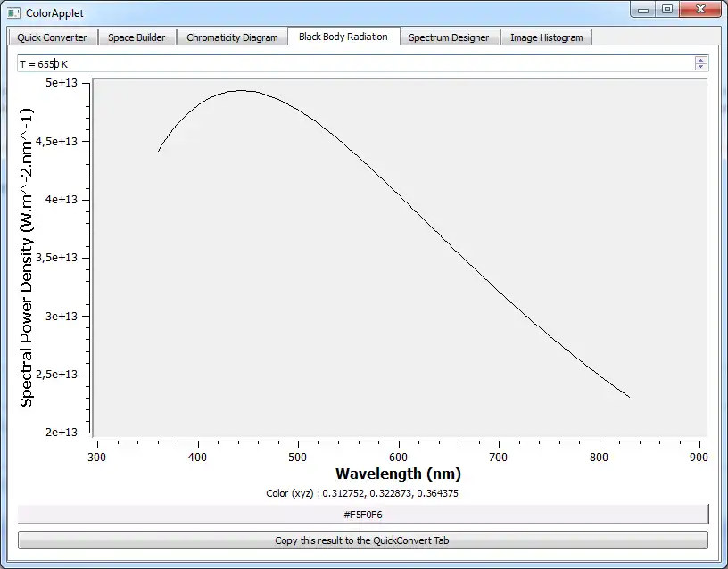Open the Image Histogram tab
Image resolution: width=728 pixels, height=569 pixels.
click(x=547, y=37)
